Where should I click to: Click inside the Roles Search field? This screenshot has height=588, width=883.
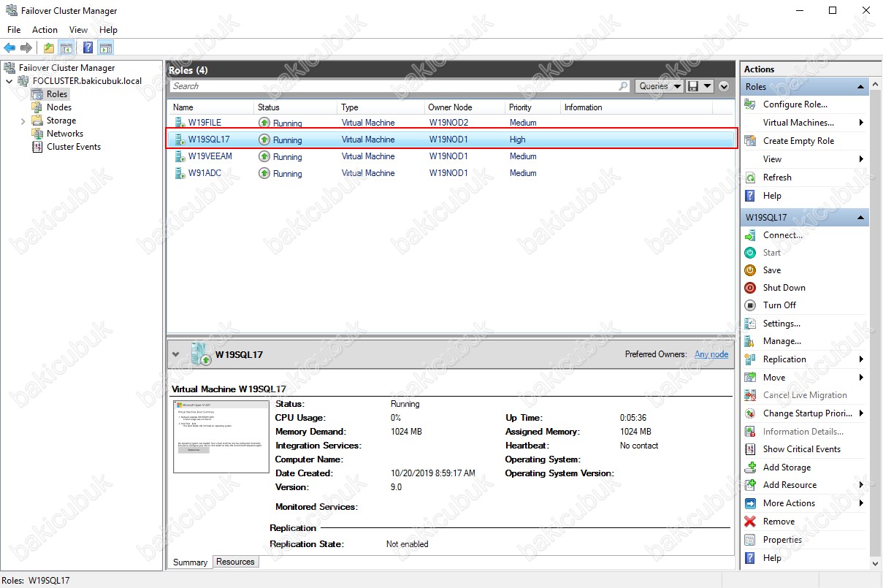click(x=400, y=86)
